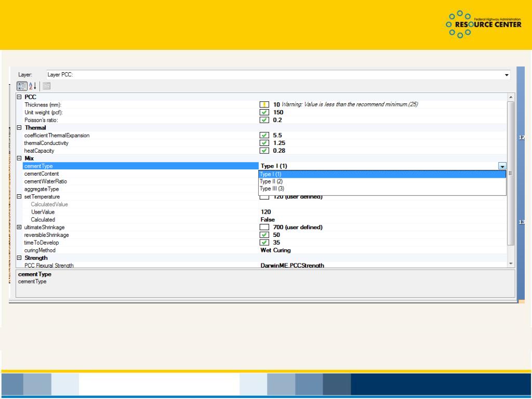Screen dimensions: 532x399
Task: Toggle the thermalConductivity checkbox
Action: 264,143
